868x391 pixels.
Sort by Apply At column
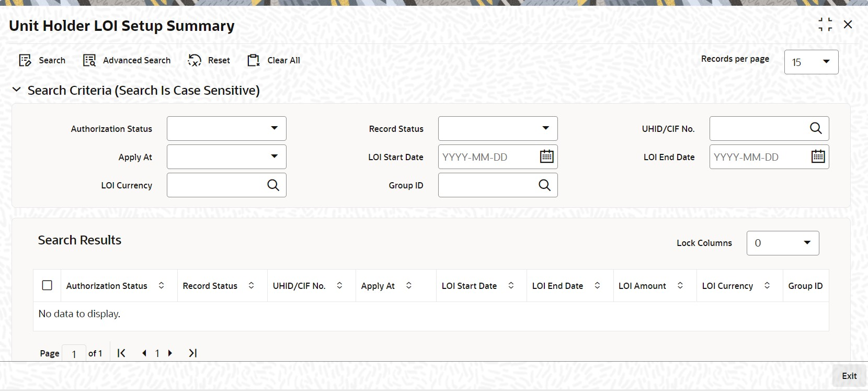(409, 285)
